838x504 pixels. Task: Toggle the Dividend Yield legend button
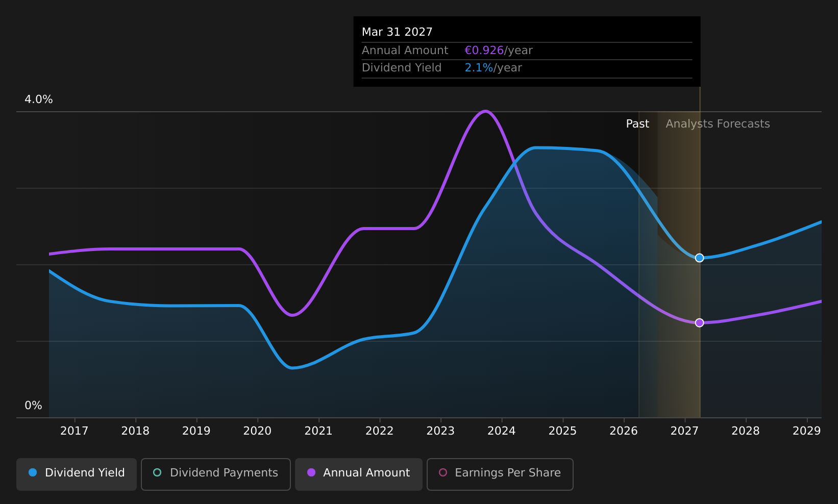click(x=77, y=474)
